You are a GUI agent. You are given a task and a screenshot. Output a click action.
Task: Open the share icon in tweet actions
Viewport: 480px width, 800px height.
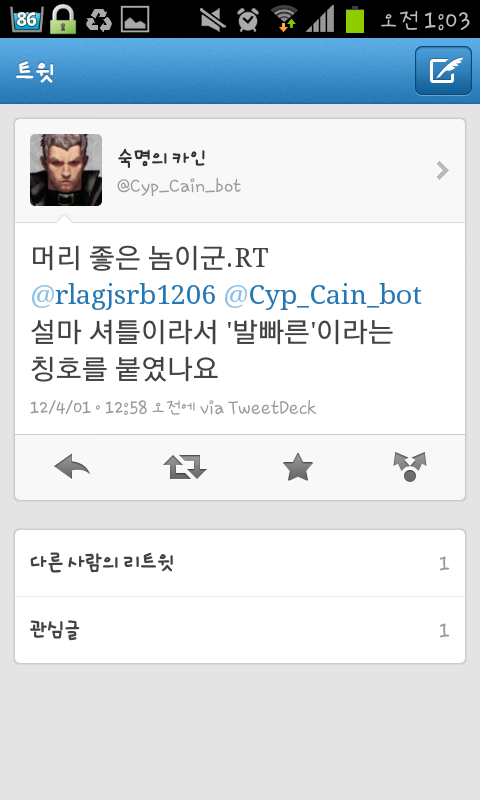410,466
